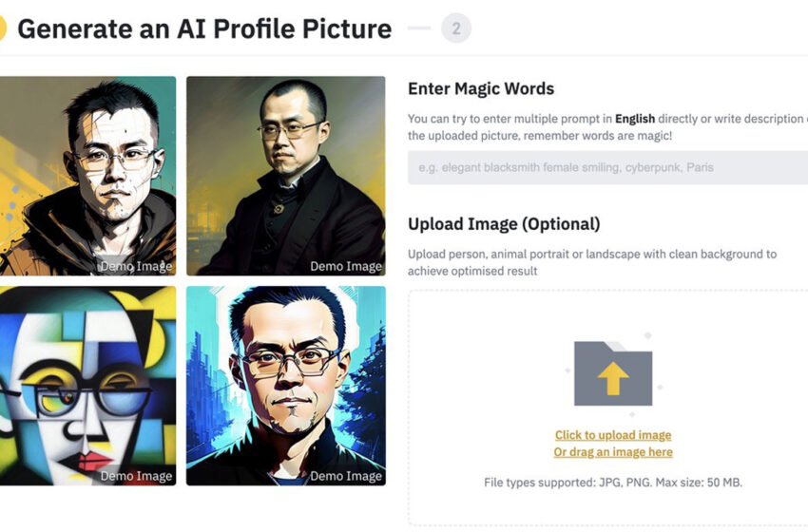Open the 'Click to upload image' link
The height and width of the screenshot is (532, 808).
tap(613, 435)
